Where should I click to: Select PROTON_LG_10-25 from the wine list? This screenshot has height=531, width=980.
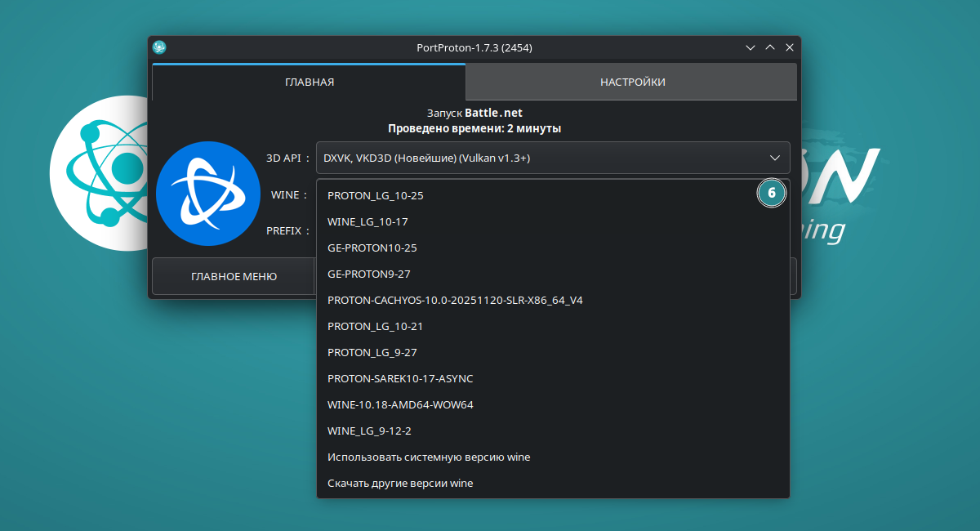point(376,196)
